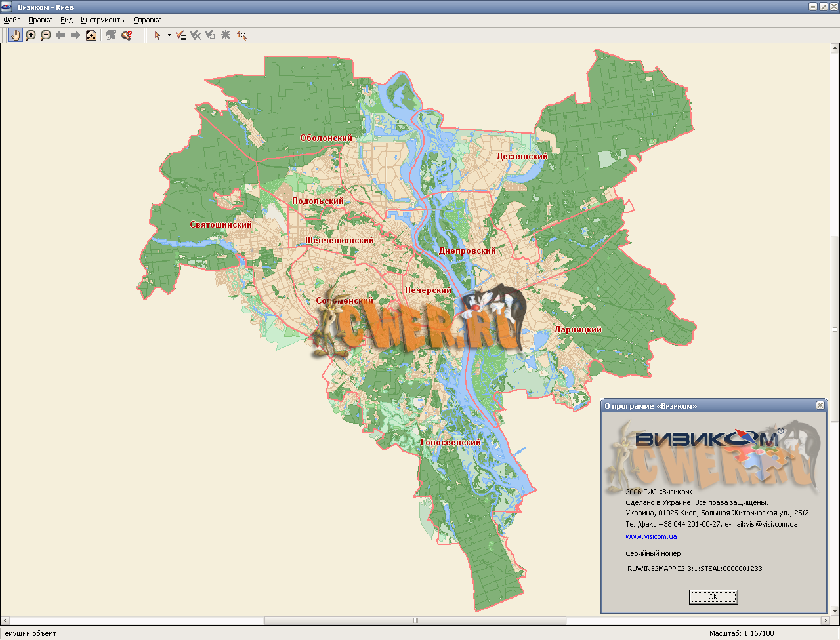Go to next map view arrow
The height and width of the screenshot is (640, 840).
75,35
